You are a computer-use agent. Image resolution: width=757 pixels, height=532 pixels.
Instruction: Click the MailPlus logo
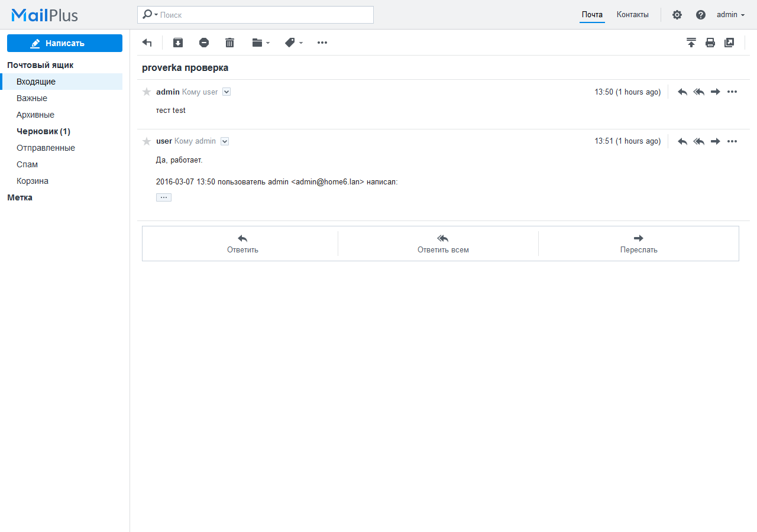[x=44, y=15]
